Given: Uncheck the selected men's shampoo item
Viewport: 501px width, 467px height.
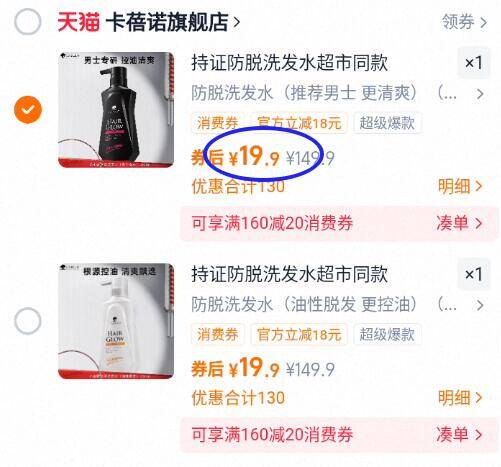Looking at the screenshot, I should [x=28, y=110].
